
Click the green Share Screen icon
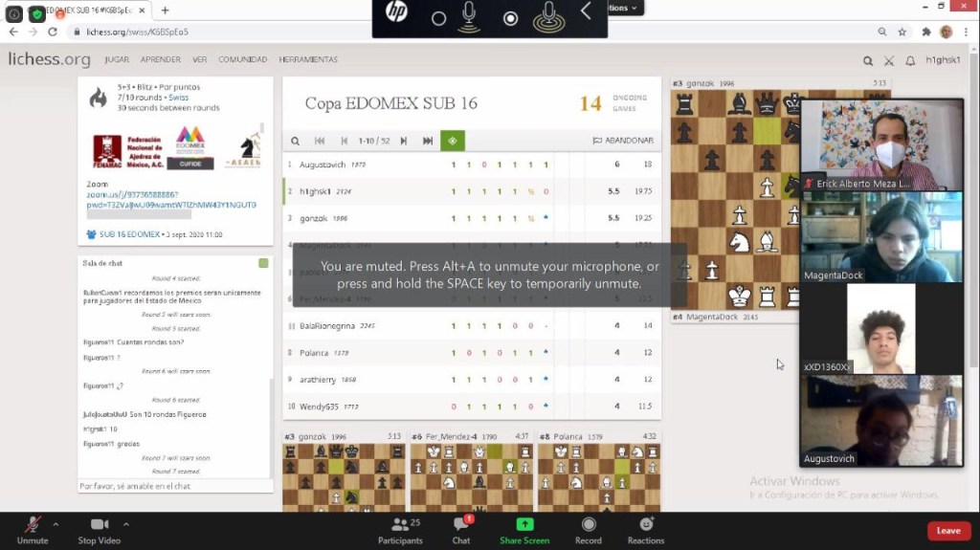[524, 524]
